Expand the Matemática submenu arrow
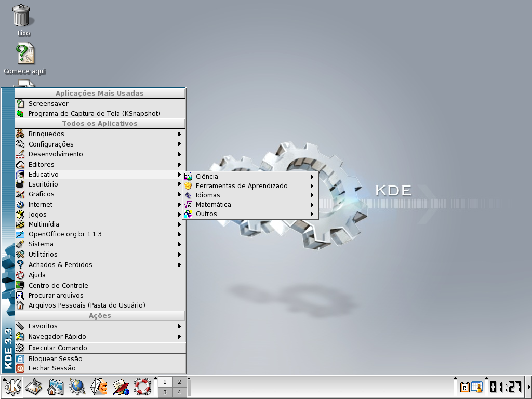Image resolution: width=532 pixels, height=399 pixels. (x=312, y=205)
